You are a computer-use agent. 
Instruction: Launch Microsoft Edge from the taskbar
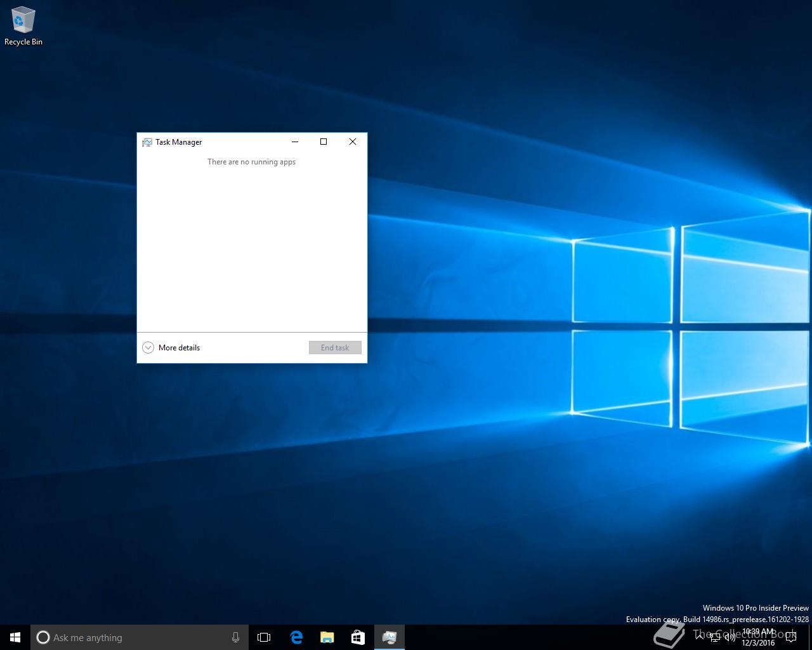coord(296,637)
